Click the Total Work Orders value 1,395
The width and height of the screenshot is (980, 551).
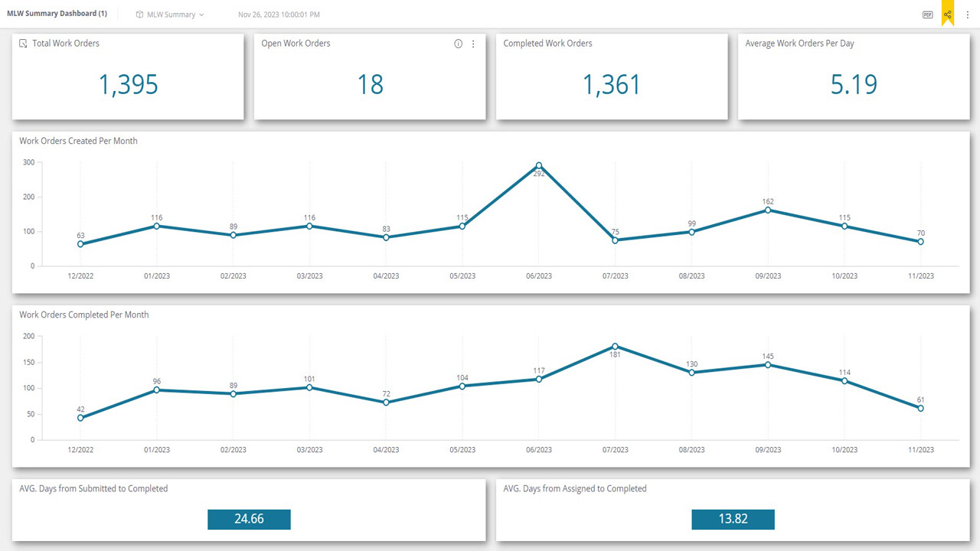[x=128, y=85]
